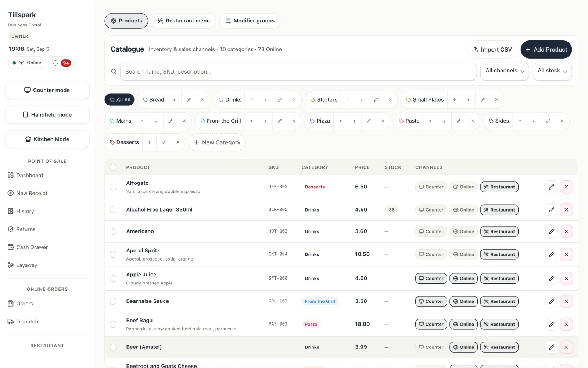
Task: Delete the Americano product row
Action: click(x=566, y=231)
